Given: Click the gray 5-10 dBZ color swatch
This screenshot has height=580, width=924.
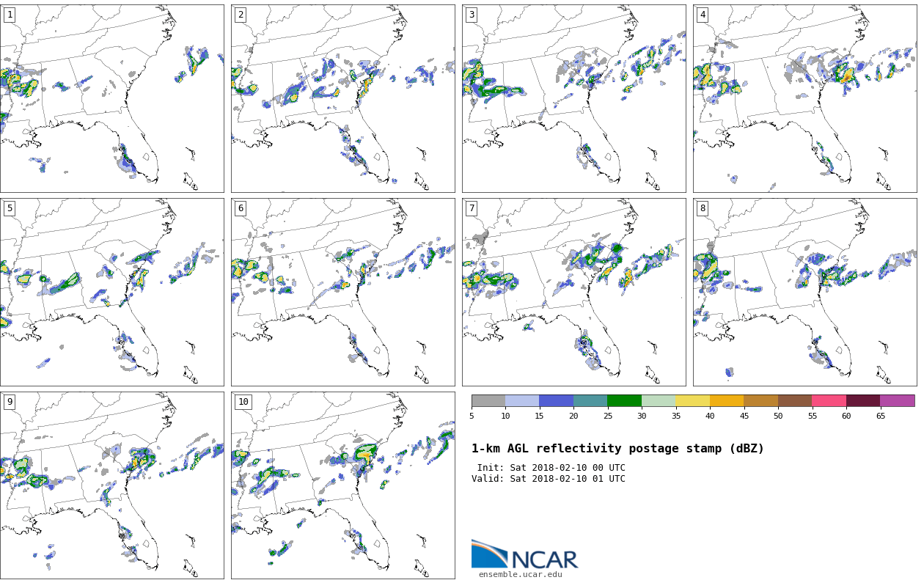Looking at the screenshot, I should coord(488,400).
